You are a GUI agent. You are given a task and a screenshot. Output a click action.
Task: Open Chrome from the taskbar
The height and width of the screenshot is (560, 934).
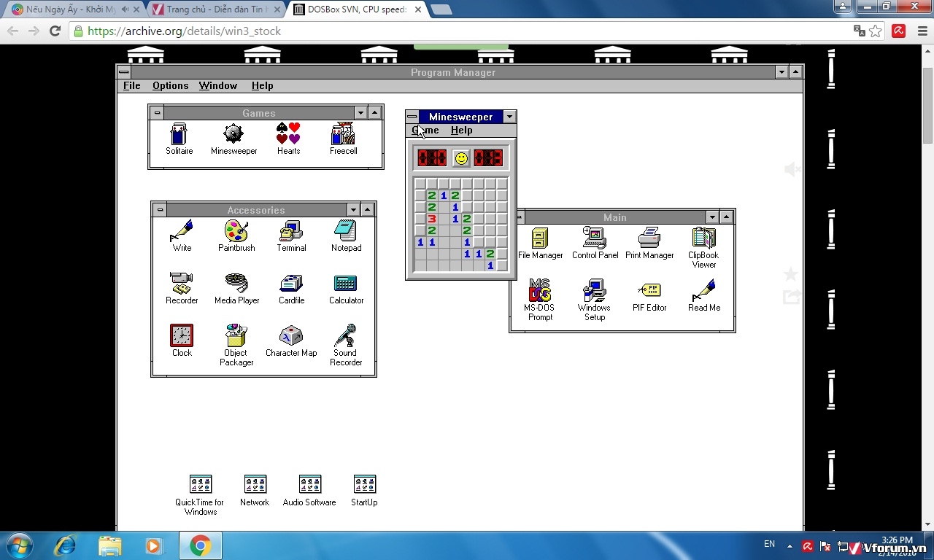point(200,545)
